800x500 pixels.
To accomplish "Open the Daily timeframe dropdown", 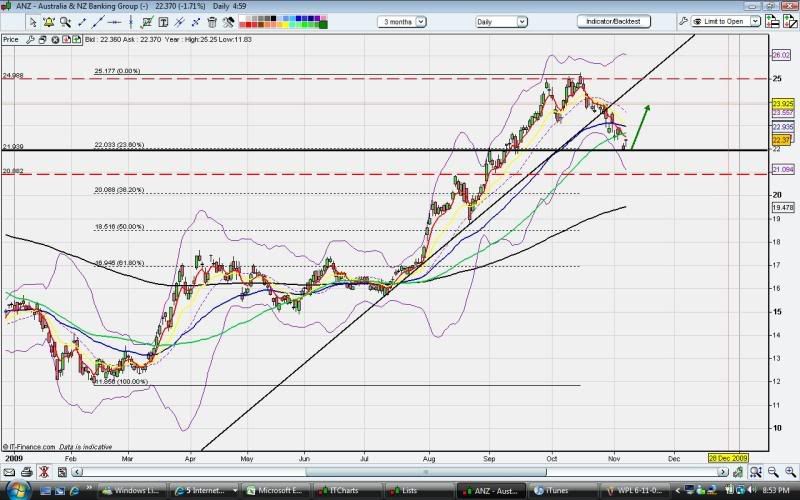I will [x=501, y=21].
